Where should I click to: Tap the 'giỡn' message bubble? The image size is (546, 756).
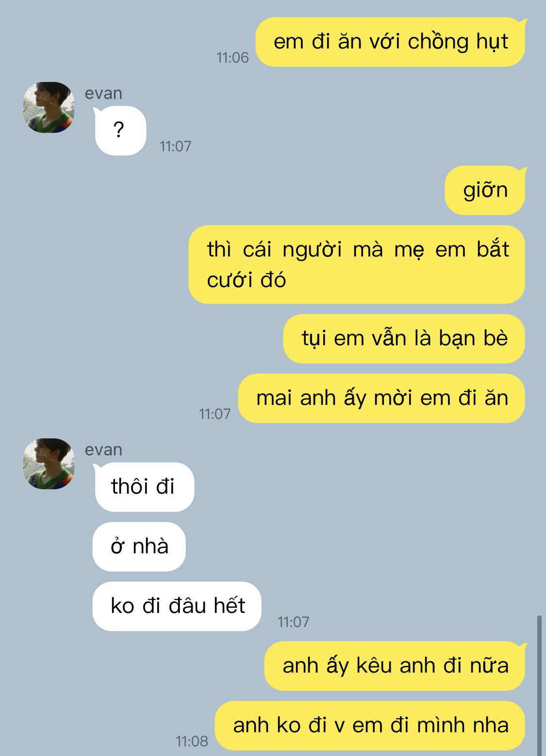(x=485, y=190)
